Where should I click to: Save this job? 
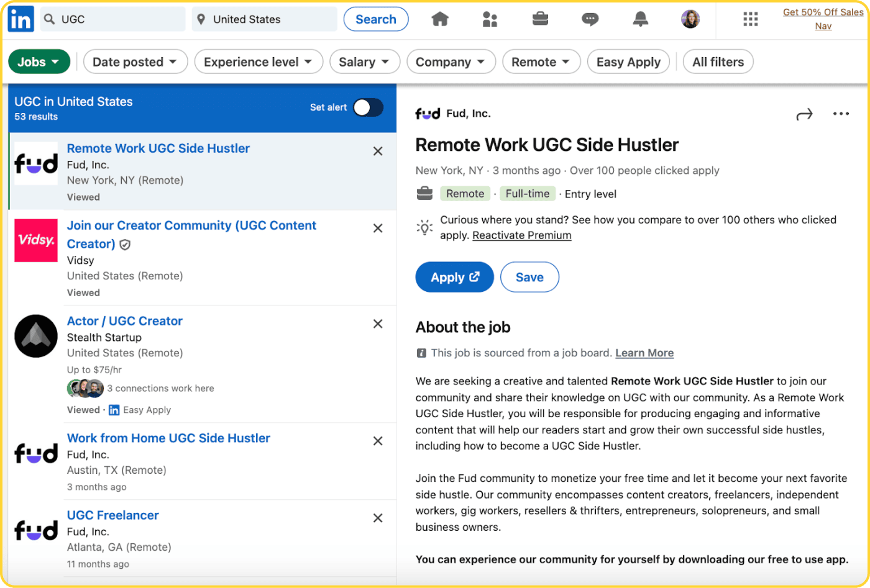(529, 277)
